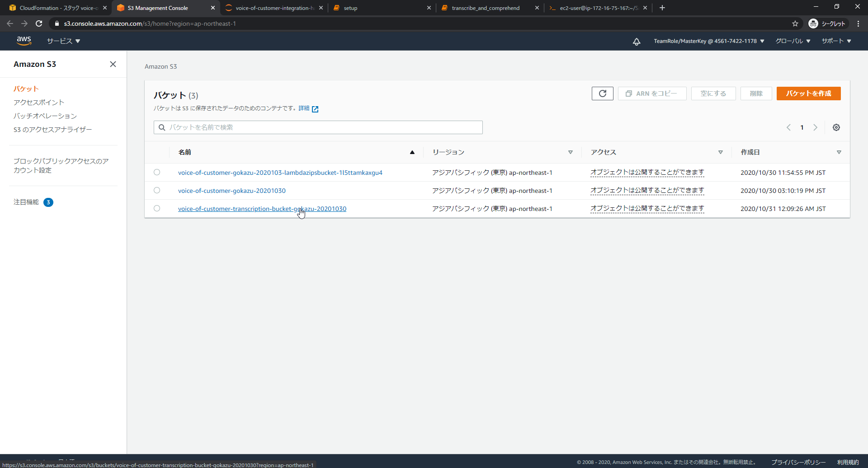868x468 pixels.
Task: Bookmark this page with star icon
Action: tap(795, 23)
